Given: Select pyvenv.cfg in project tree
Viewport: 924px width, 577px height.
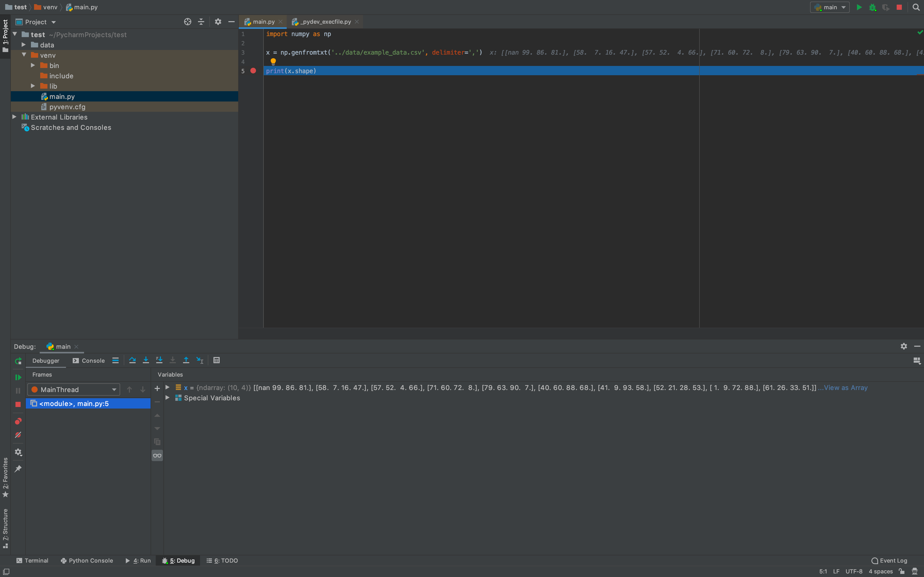Looking at the screenshot, I should coord(67,107).
